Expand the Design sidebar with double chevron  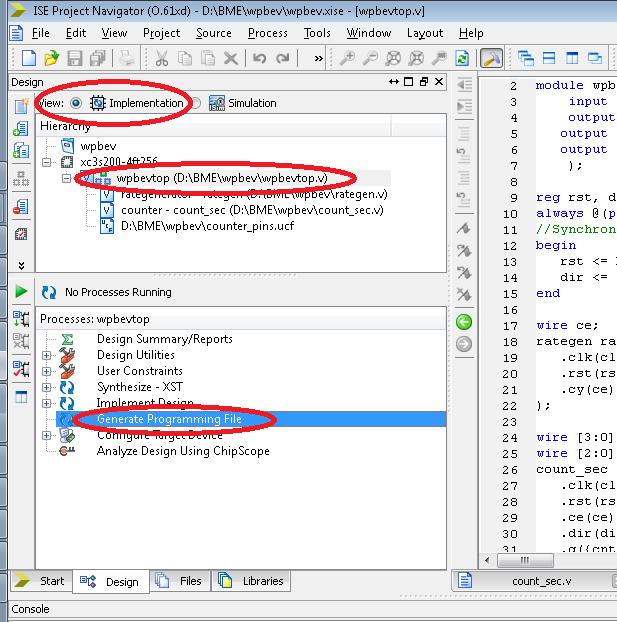(21, 265)
